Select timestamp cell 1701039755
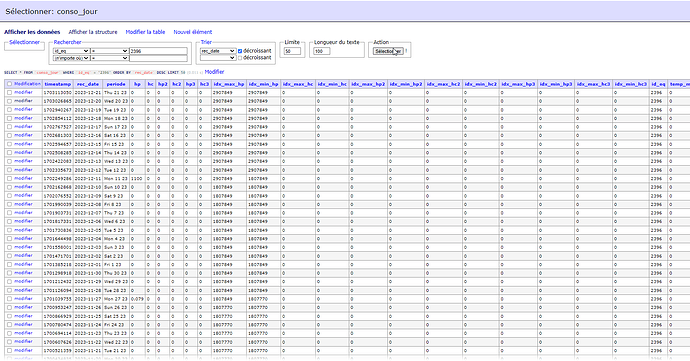This screenshot has width=690, height=361. (x=58, y=299)
